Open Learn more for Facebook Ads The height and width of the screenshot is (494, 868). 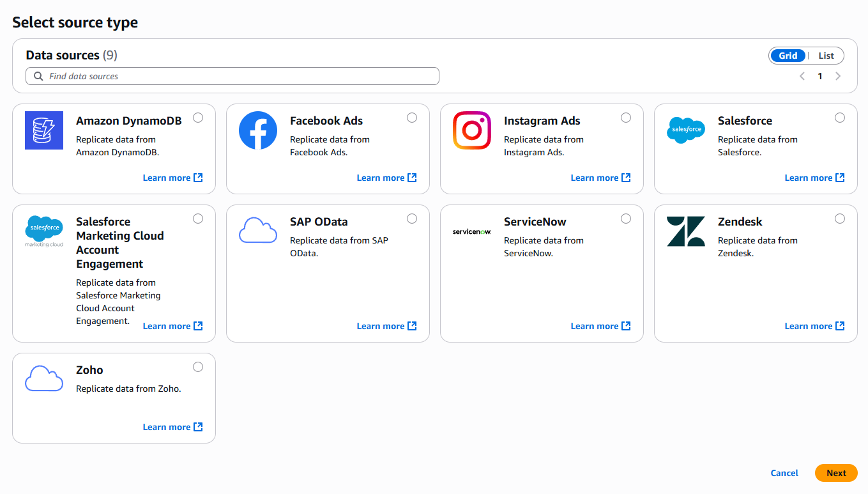[386, 178]
